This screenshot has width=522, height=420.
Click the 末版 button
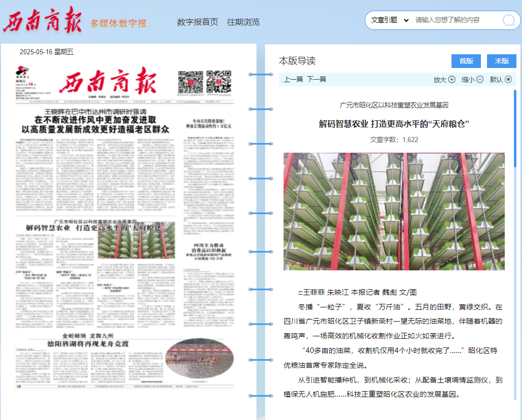501,61
